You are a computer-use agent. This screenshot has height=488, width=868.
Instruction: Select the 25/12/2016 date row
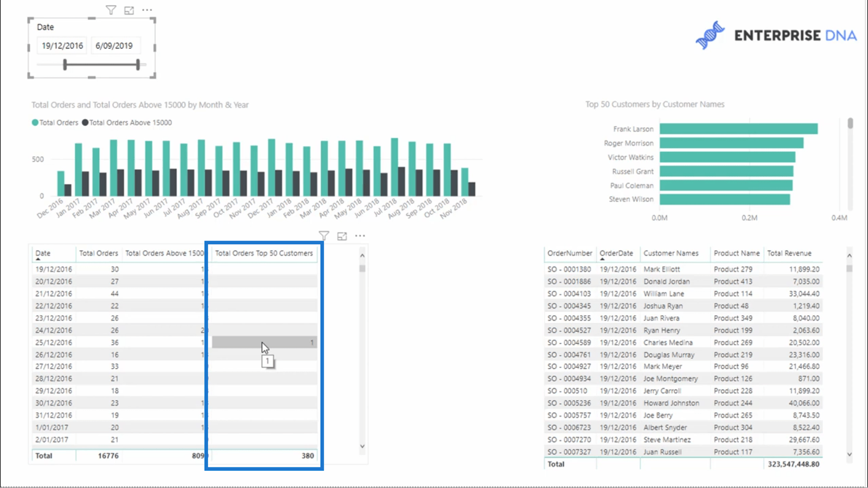[175, 343]
